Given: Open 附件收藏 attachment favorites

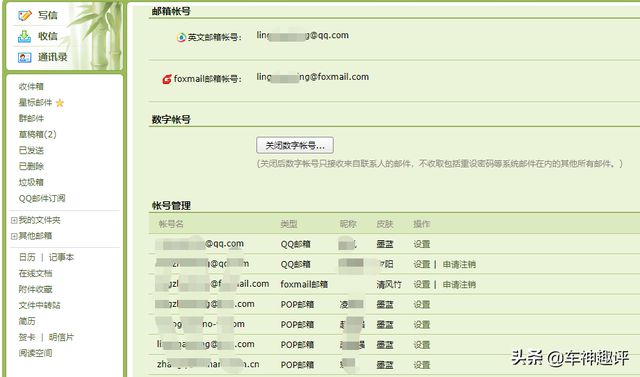Looking at the screenshot, I should pos(36,289).
